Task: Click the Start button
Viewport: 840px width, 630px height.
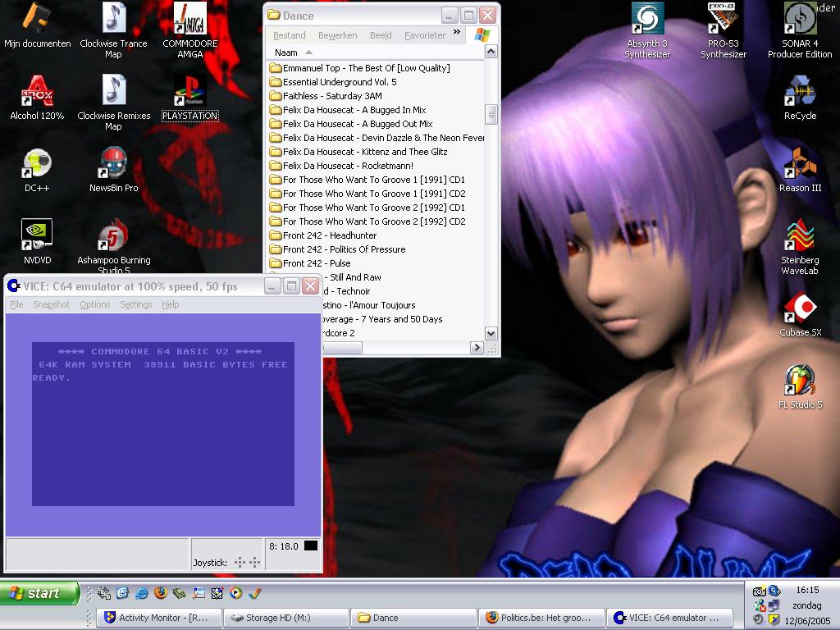Action: click(39, 593)
